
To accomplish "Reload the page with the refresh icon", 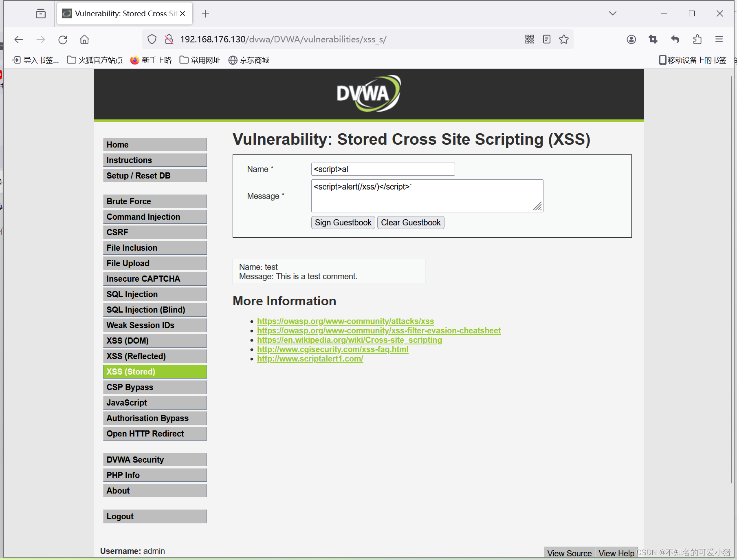I will click(63, 40).
